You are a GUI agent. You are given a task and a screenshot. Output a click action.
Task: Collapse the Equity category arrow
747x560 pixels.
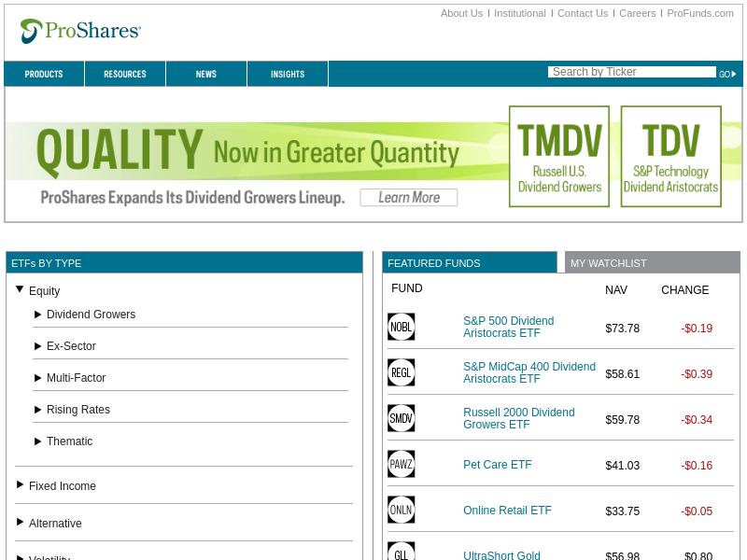tap(20, 289)
